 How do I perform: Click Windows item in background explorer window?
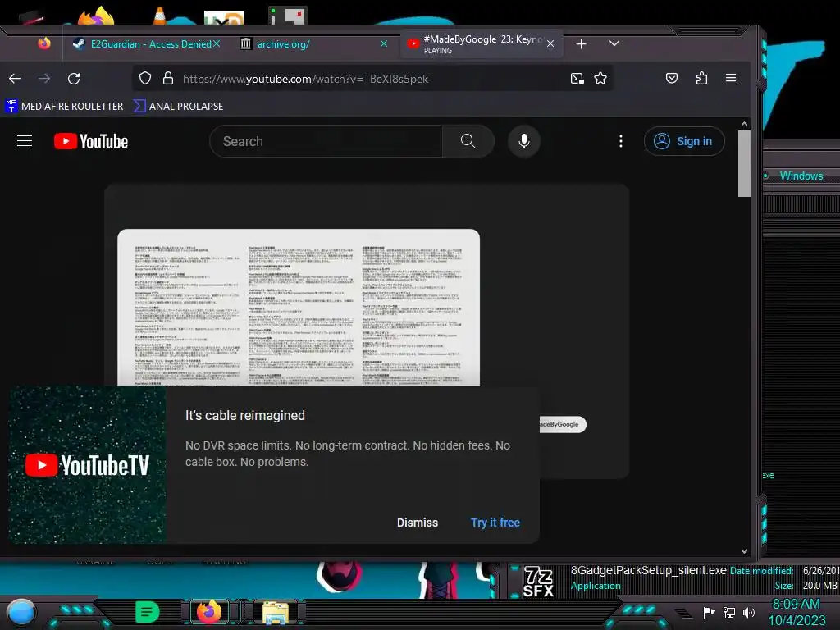[801, 176]
